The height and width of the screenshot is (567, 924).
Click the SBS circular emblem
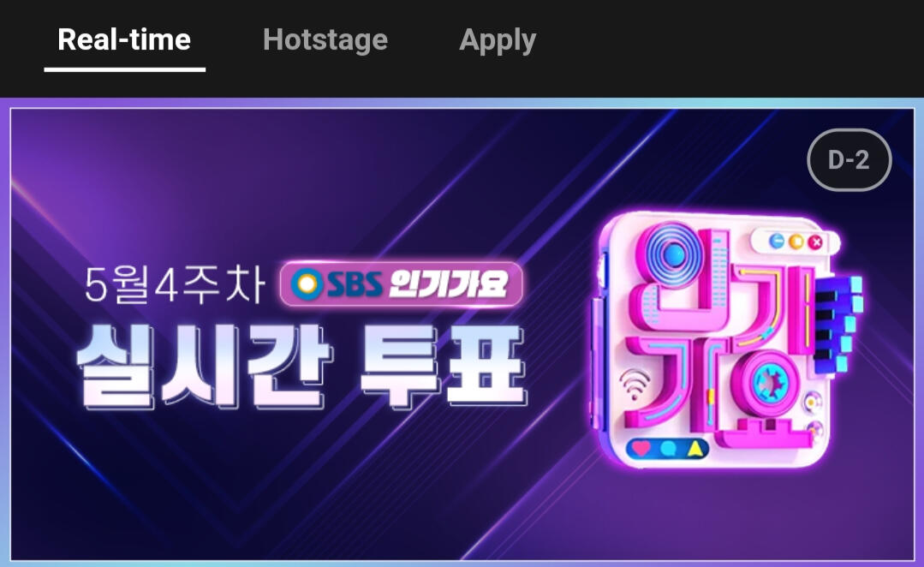tap(307, 284)
